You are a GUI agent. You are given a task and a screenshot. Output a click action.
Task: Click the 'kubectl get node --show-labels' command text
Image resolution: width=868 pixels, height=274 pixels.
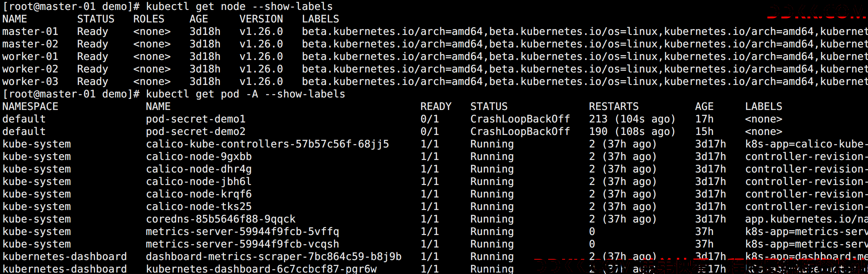click(x=239, y=7)
